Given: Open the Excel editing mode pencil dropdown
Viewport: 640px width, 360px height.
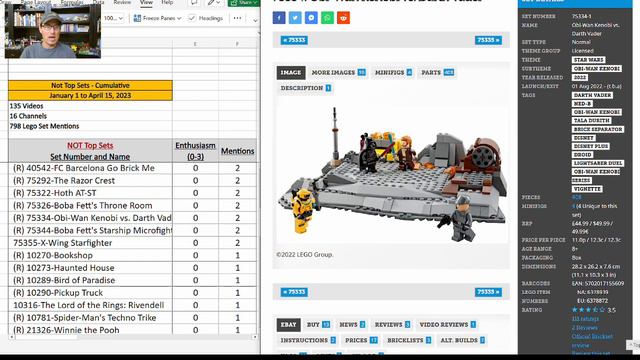Looking at the screenshot, I should 213,2.
